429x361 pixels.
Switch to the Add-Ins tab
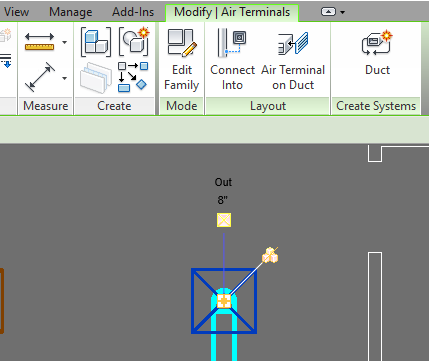tap(133, 12)
